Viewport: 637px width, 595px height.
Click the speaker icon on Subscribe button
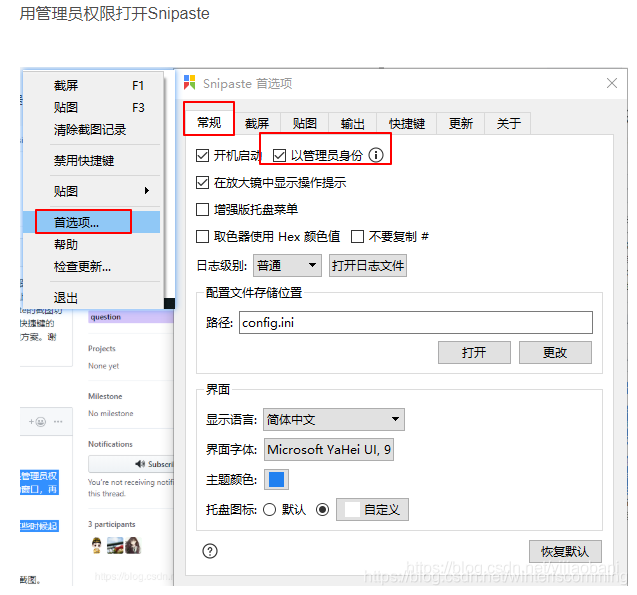(x=140, y=464)
